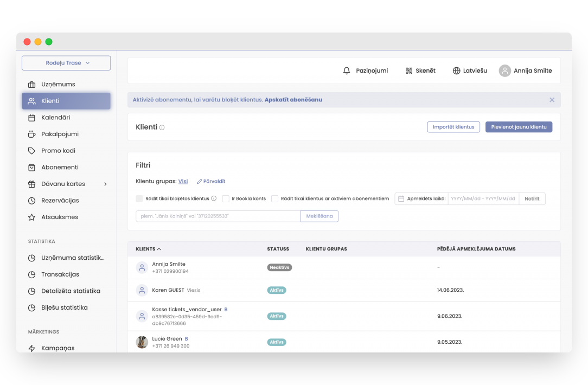588x385 pixels.
Task: Tick the Ir Bookla konts checkbox
Action: [x=226, y=199]
